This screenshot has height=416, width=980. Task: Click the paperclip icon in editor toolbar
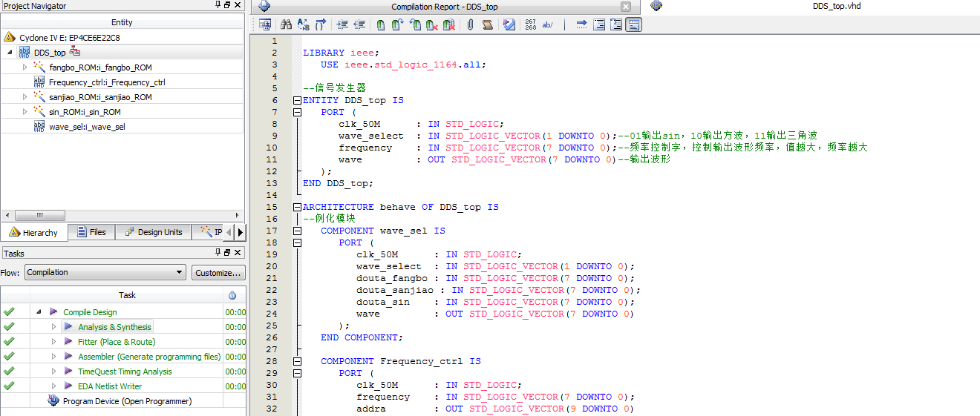470,24
